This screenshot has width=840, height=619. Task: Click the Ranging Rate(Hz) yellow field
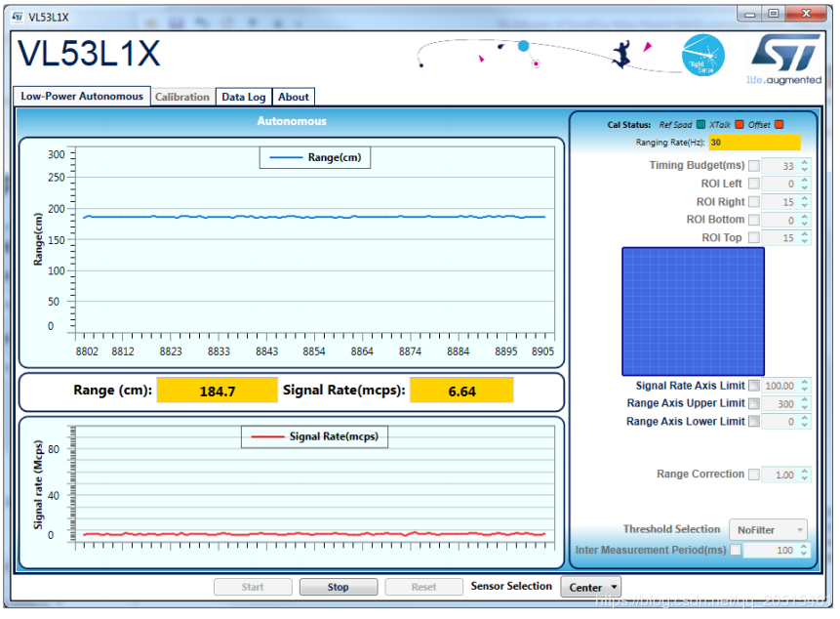(753, 143)
